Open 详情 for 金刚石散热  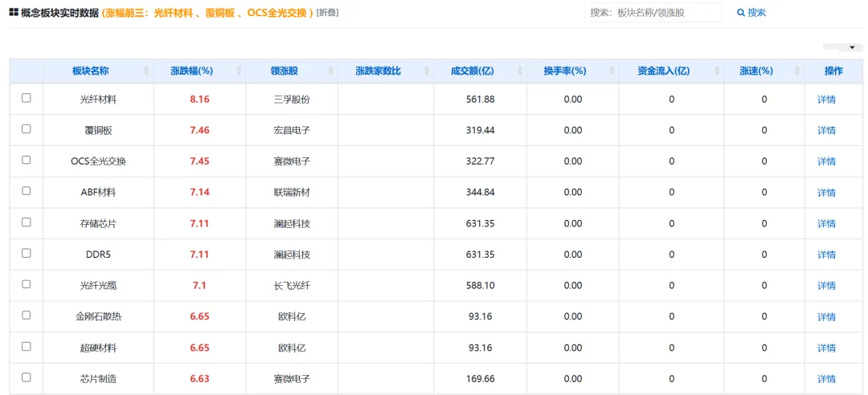click(x=826, y=317)
